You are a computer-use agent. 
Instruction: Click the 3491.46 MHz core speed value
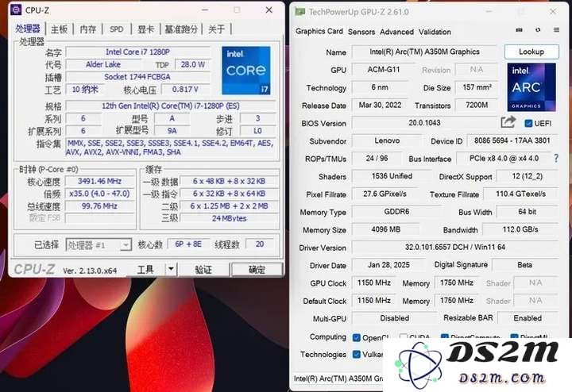point(99,181)
